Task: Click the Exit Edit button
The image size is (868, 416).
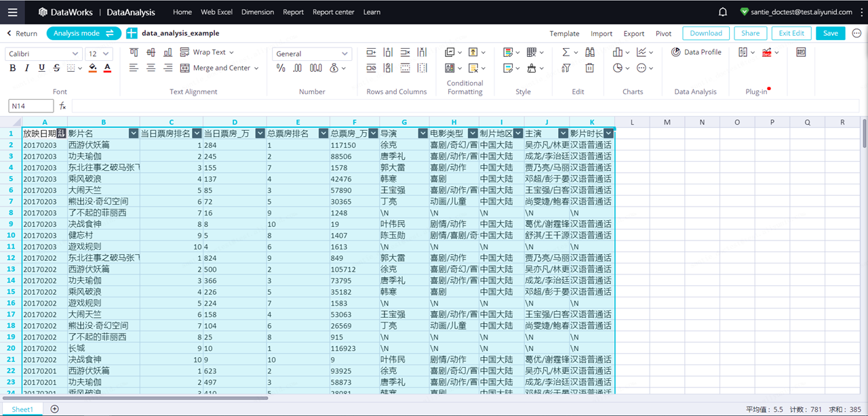Action: 791,33
